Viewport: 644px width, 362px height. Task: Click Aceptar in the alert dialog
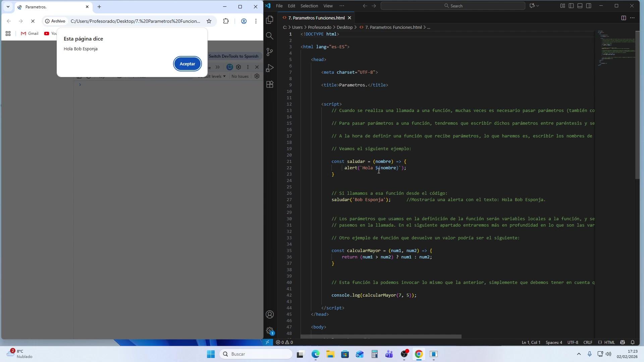187,64
